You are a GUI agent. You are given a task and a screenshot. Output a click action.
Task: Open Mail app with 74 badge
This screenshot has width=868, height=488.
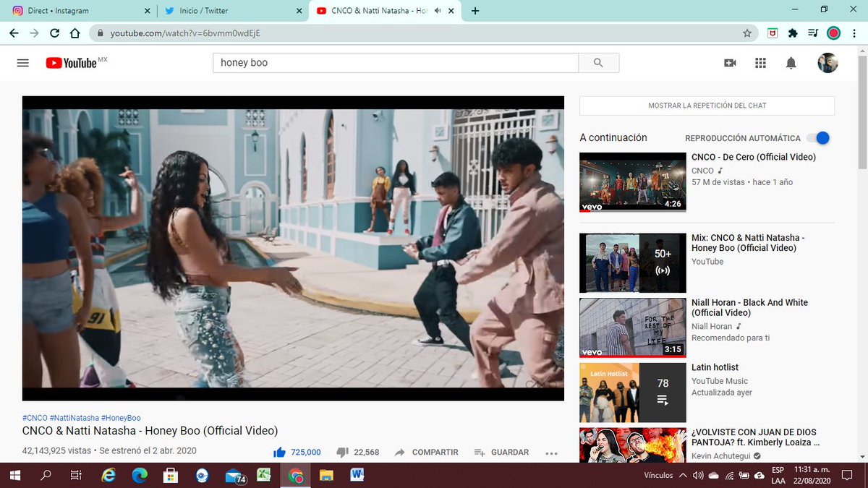pyautogui.click(x=234, y=476)
